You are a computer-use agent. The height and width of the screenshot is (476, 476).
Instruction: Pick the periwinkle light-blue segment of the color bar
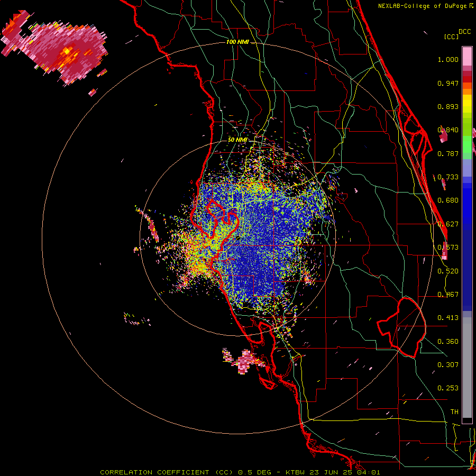tap(467, 168)
